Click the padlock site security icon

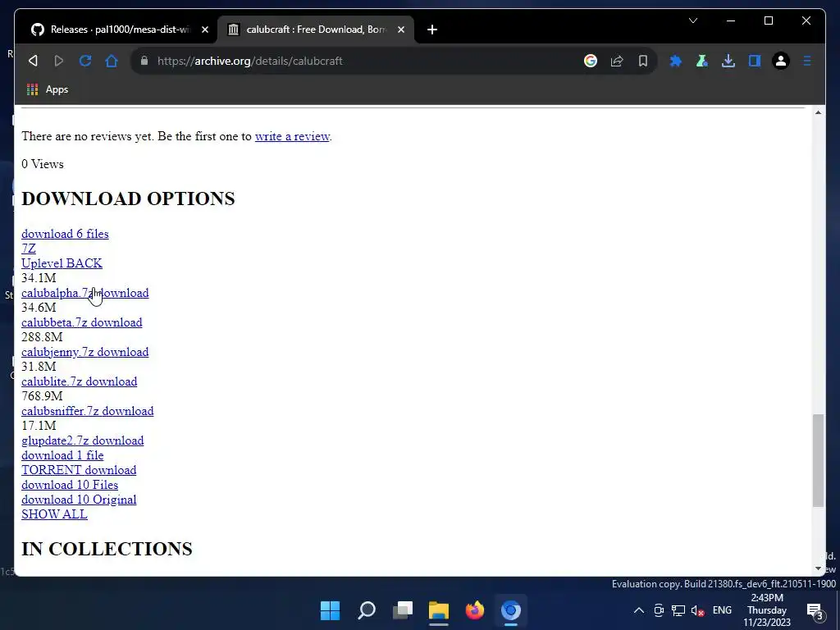[144, 61]
